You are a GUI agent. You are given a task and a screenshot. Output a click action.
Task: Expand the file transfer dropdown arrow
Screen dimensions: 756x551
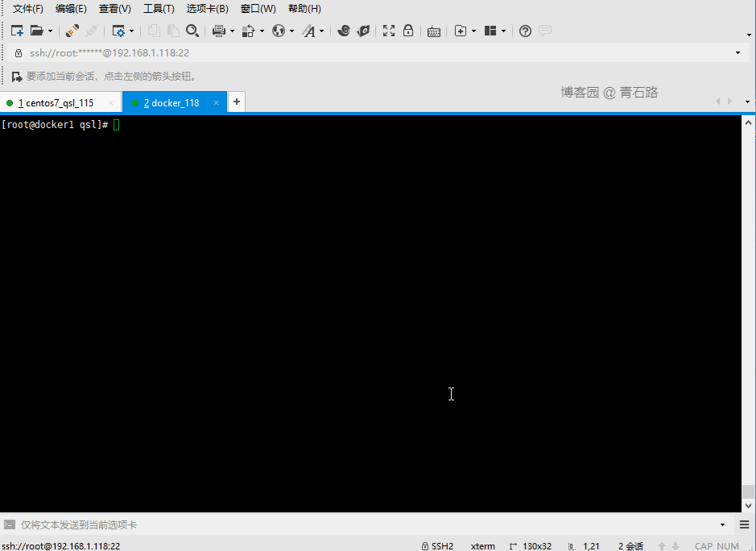[x=262, y=31]
